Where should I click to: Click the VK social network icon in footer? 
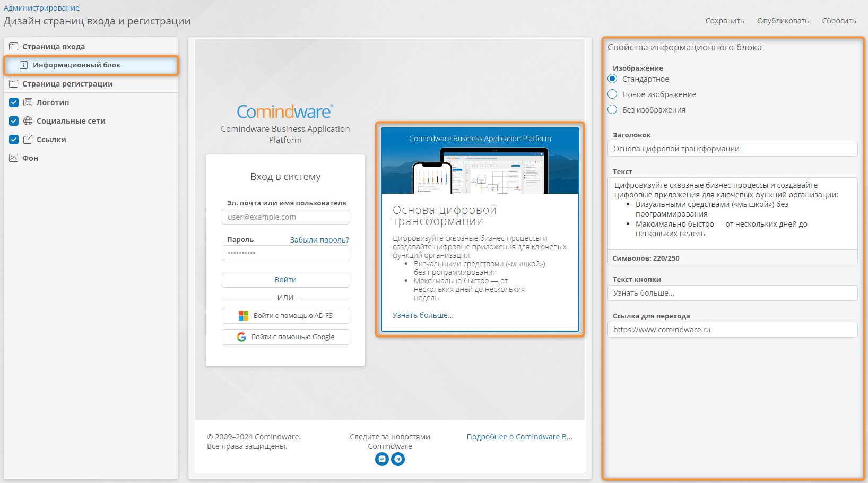[382, 459]
